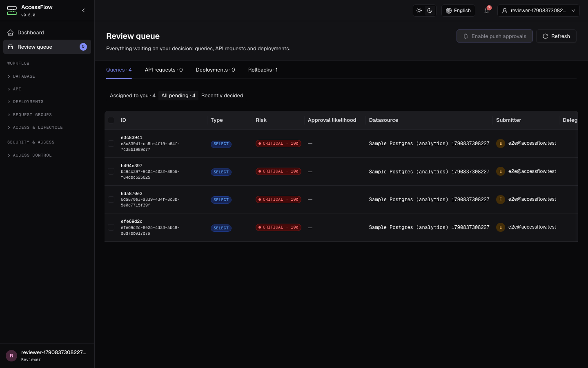Open query e3c83941 ID link
The image size is (588, 368).
tap(131, 138)
